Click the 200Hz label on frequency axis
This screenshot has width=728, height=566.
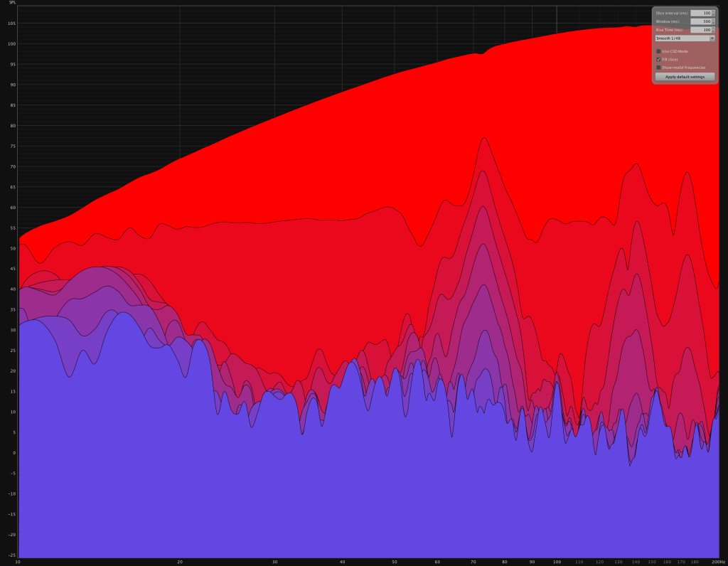coord(717,562)
